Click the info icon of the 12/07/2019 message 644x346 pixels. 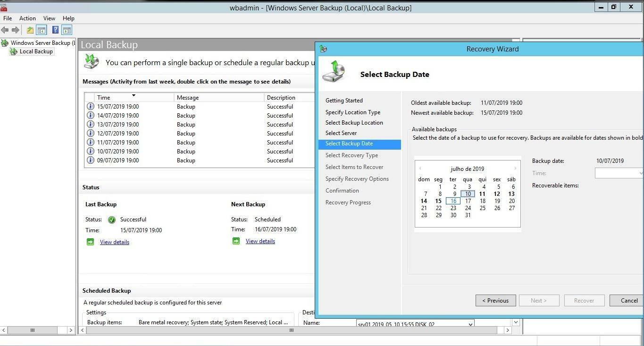(x=91, y=134)
